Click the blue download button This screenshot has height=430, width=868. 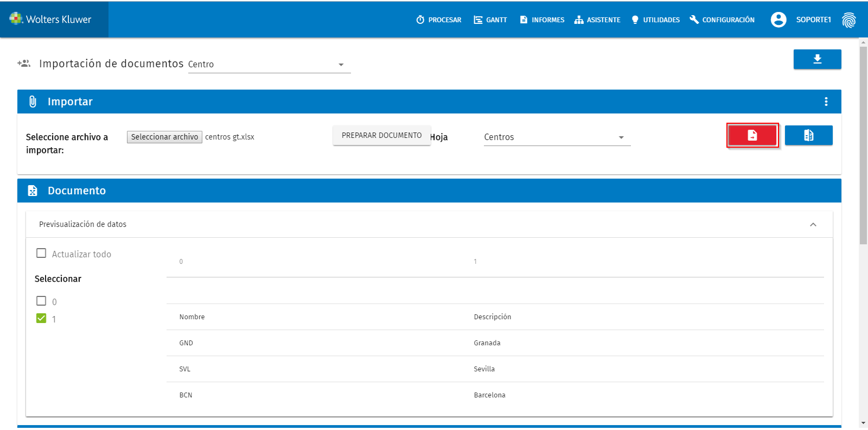(817, 59)
